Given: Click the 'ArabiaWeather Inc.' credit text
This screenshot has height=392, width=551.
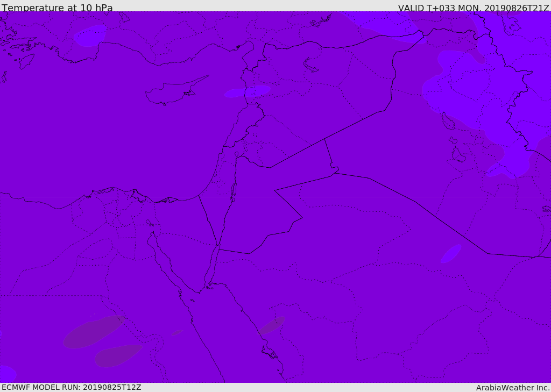Looking at the screenshot, I should [513, 388].
